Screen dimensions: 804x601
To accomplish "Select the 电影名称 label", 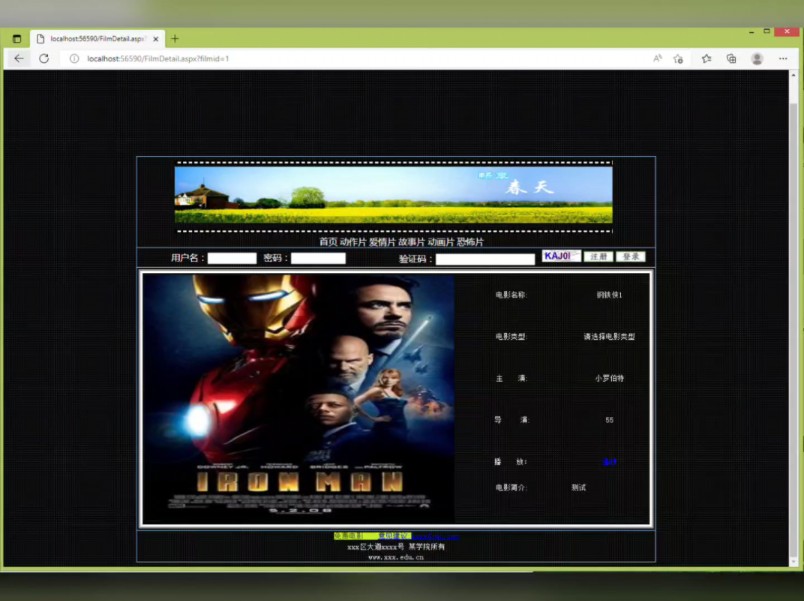I will pos(511,295).
